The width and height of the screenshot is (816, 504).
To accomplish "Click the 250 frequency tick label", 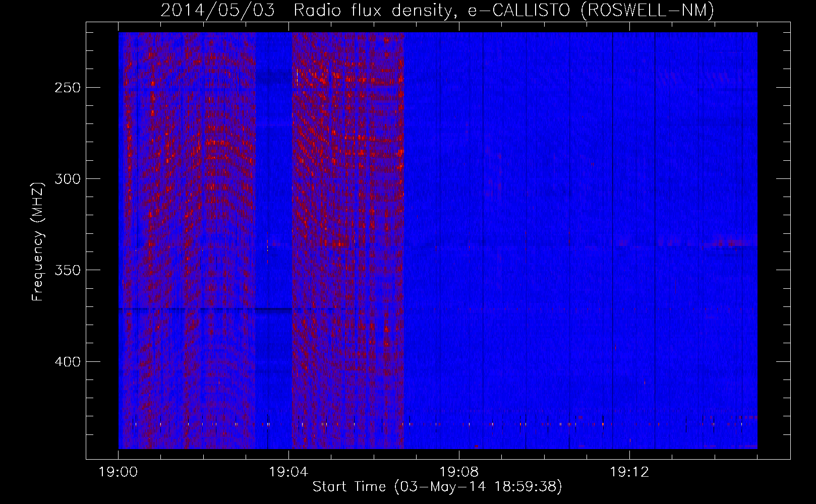I will tap(68, 88).
